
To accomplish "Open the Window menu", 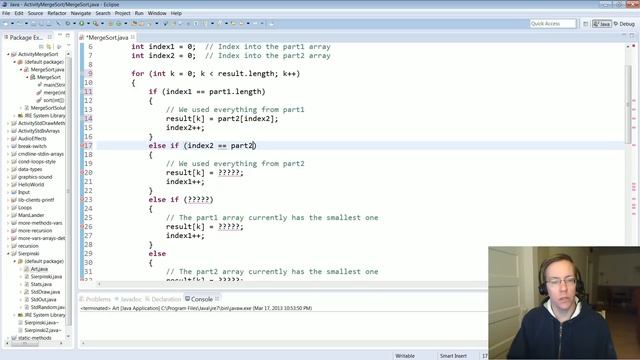I will coord(157,13).
